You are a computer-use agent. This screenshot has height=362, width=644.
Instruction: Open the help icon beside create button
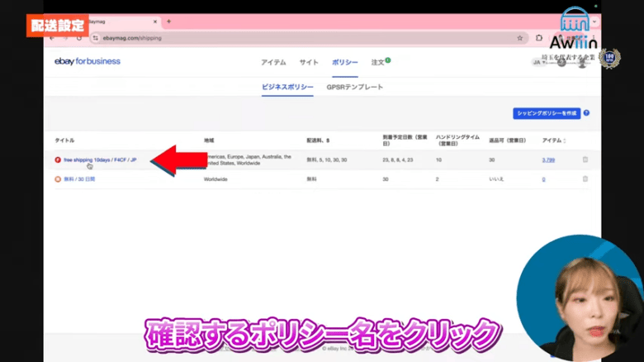coord(586,113)
